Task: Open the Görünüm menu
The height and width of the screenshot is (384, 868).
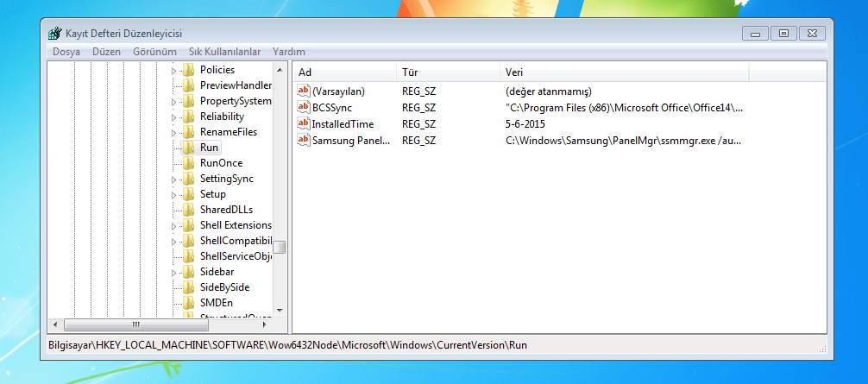Action: coord(154,52)
